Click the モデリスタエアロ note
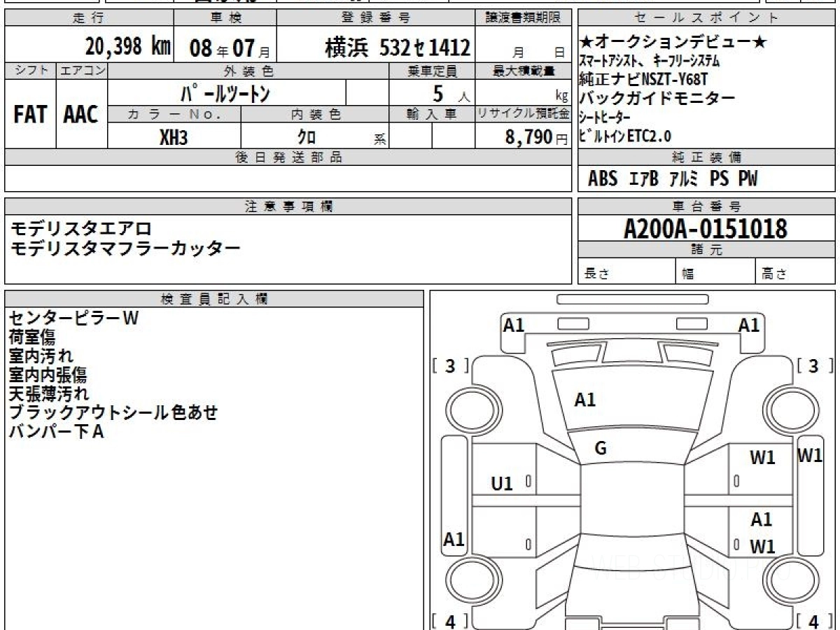Screen dimensions: 840x630 (81, 228)
